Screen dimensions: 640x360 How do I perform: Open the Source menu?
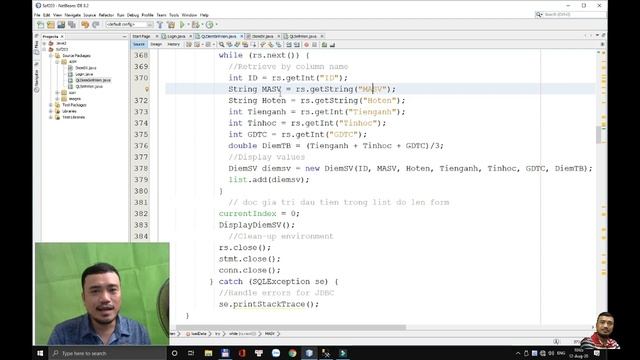point(89,15)
